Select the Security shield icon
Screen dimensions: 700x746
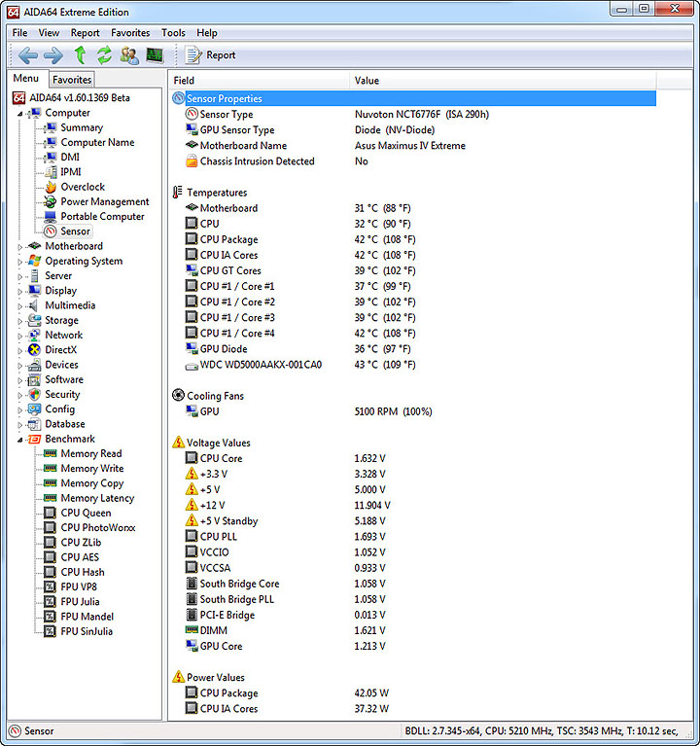tap(34, 395)
